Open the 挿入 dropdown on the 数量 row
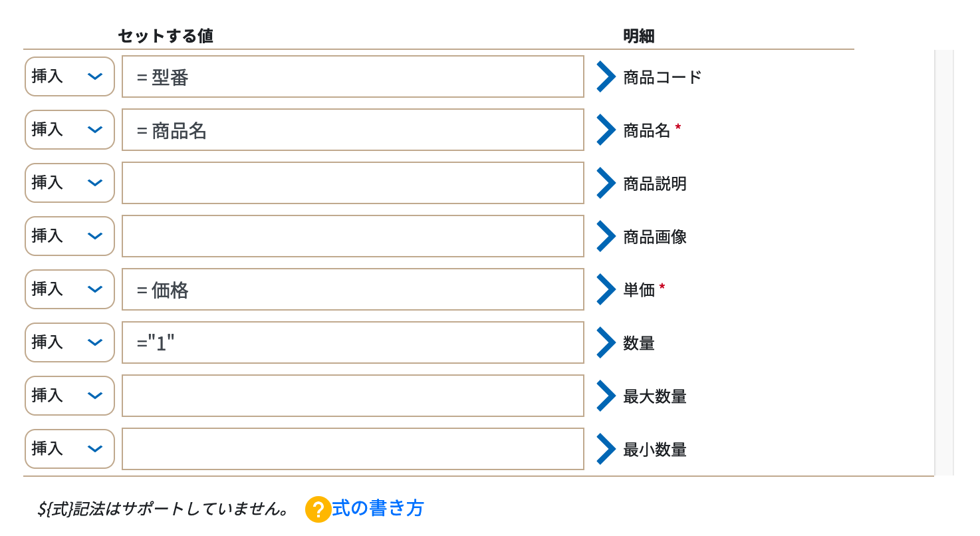This screenshot has width=980, height=536. (69, 342)
